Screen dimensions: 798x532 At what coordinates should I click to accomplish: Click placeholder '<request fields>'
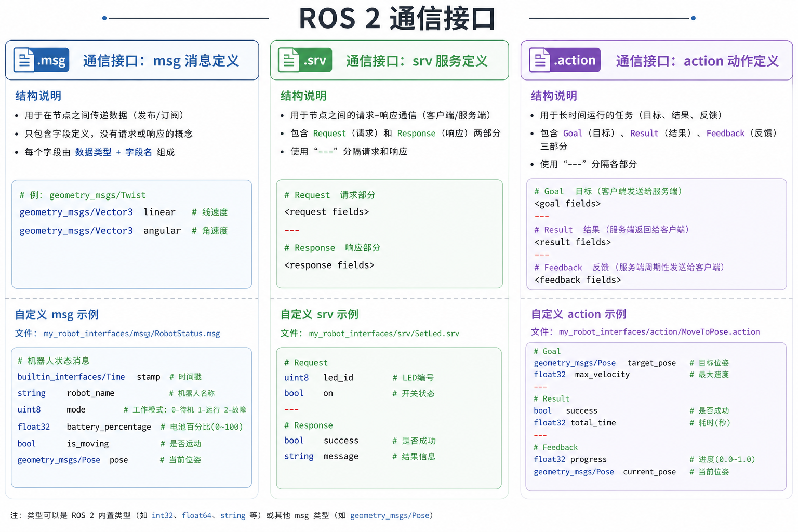click(327, 212)
